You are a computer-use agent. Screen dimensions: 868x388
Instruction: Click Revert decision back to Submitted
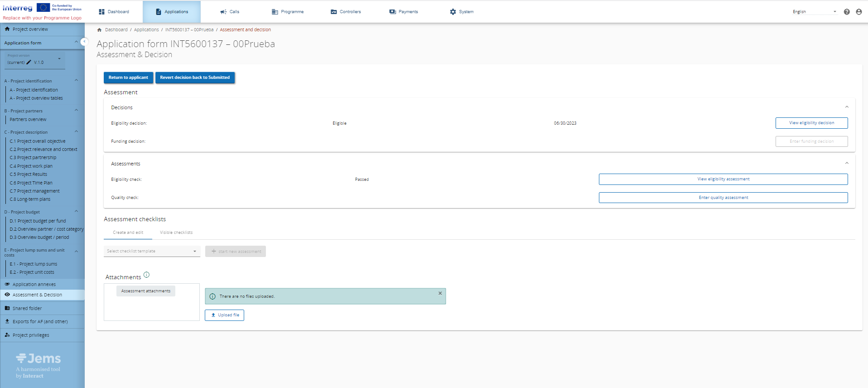click(x=195, y=78)
